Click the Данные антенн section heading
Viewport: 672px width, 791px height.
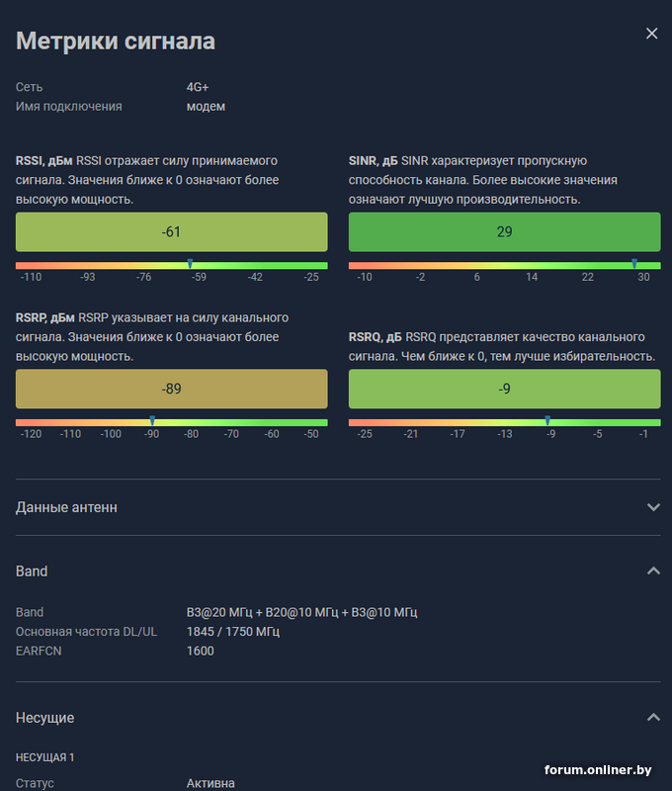click(x=66, y=507)
